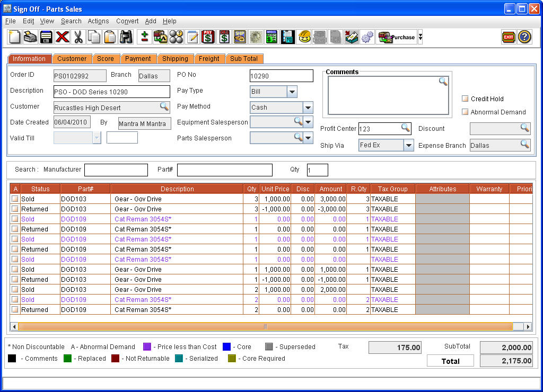
Task: Click the horizontal scrollbar right arrow
Action: 528,327
